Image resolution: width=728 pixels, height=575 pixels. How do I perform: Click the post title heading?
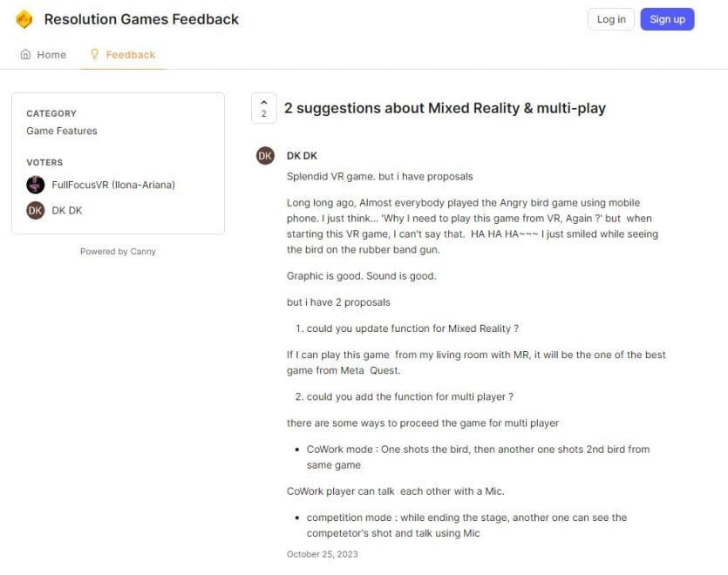[x=445, y=108]
